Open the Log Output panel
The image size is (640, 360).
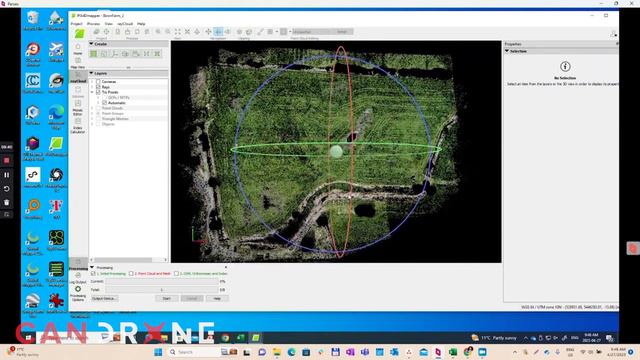click(x=78, y=278)
